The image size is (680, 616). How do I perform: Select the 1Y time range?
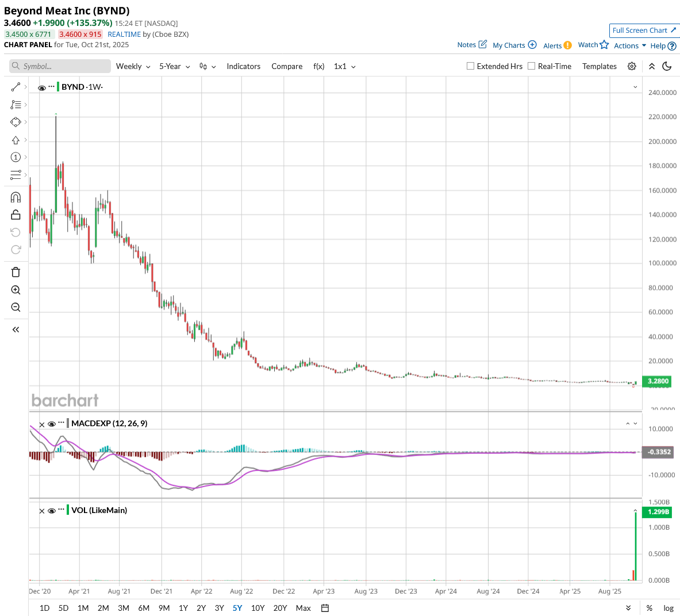[183, 608]
